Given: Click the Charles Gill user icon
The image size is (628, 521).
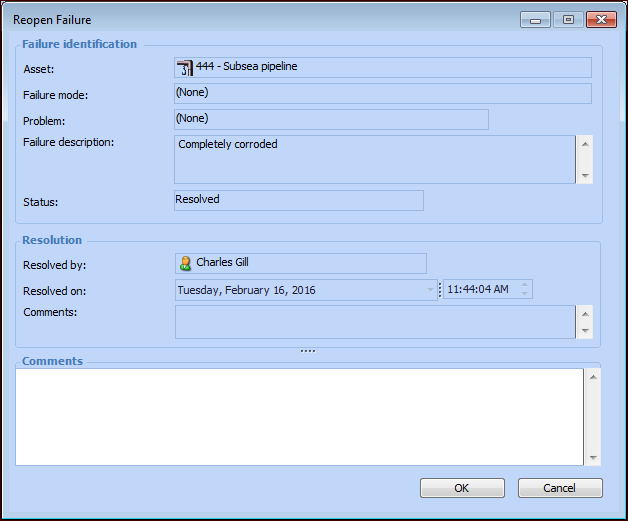Looking at the screenshot, I should click(x=185, y=263).
